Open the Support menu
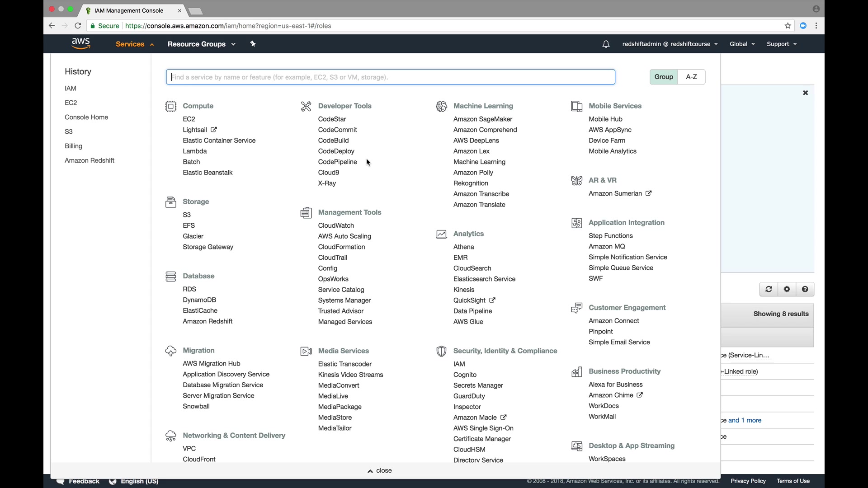 [x=781, y=44]
